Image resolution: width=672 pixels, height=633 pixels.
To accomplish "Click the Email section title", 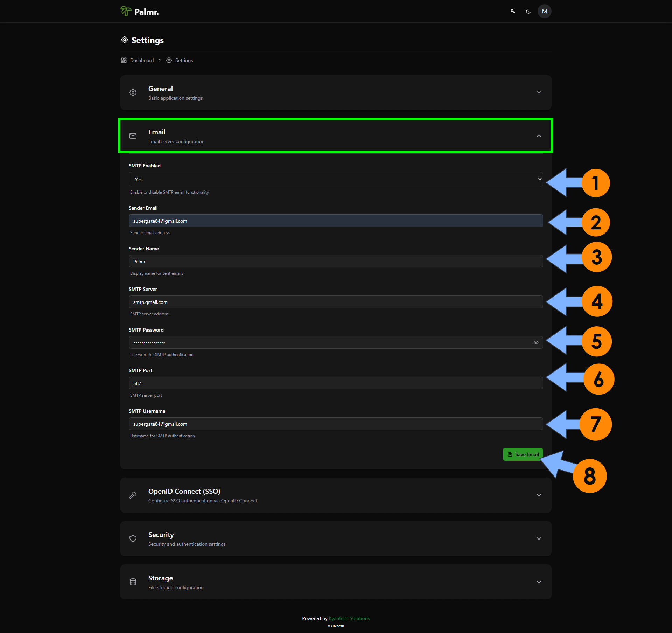I will 157,132.
